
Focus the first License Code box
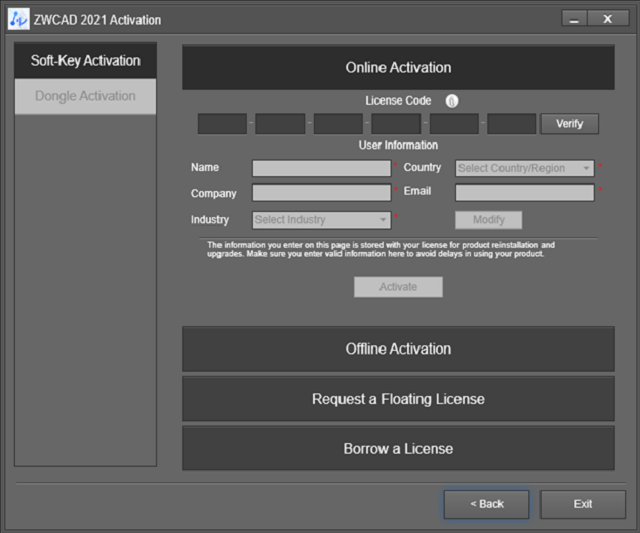click(222, 124)
